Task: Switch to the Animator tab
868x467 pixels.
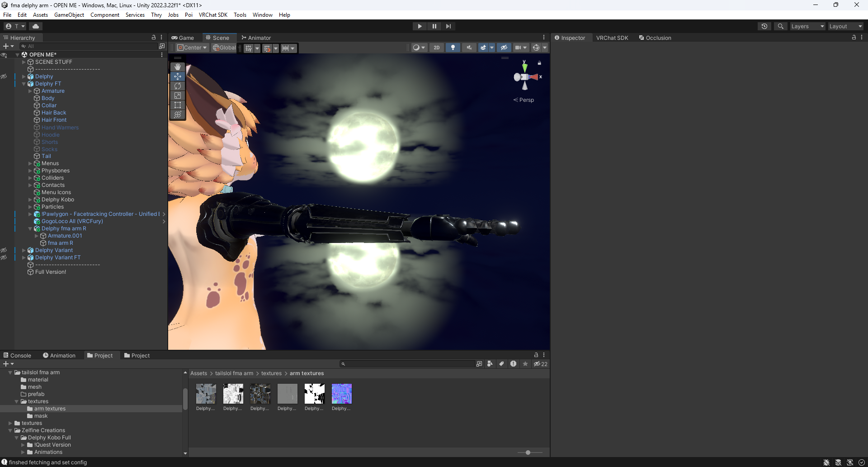Action: pyautogui.click(x=256, y=38)
